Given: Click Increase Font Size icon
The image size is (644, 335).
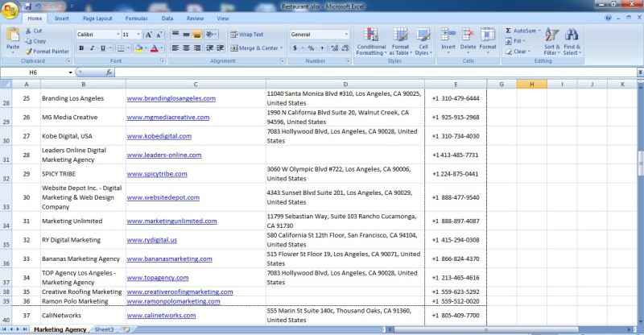Looking at the screenshot, I should click(x=150, y=35).
